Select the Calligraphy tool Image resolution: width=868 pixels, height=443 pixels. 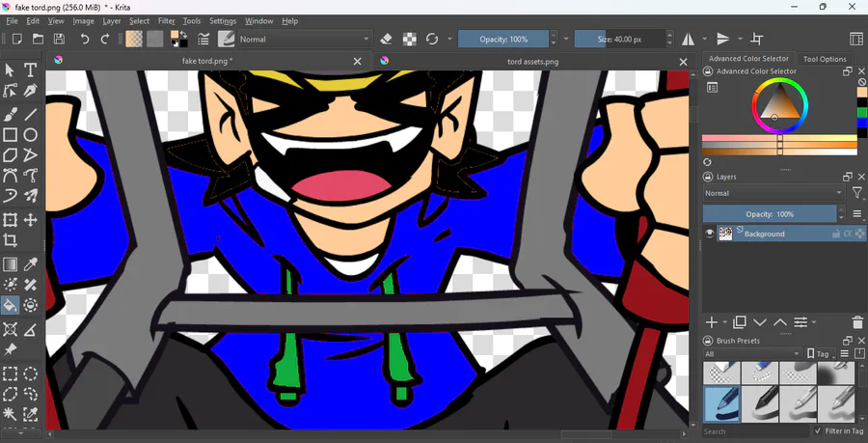coord(31,91)
